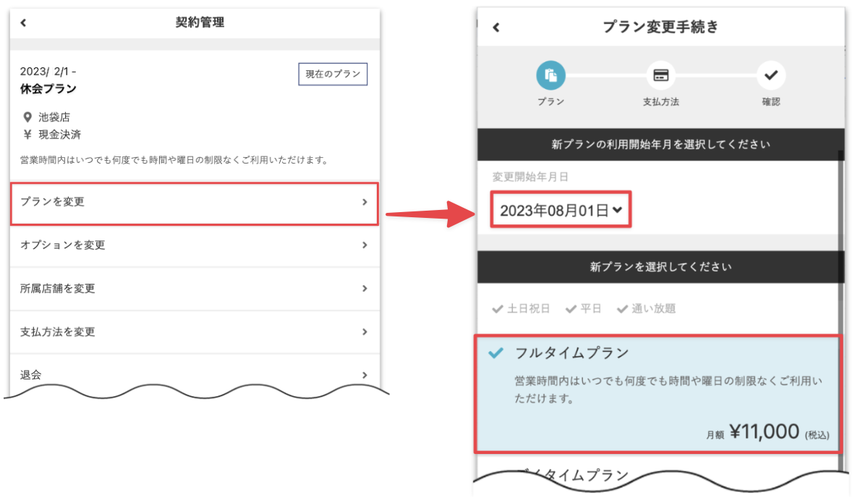Open the 変更開始年月日 date dropdown
Screen dimensions: 868x501
click(x=561, y=211)
